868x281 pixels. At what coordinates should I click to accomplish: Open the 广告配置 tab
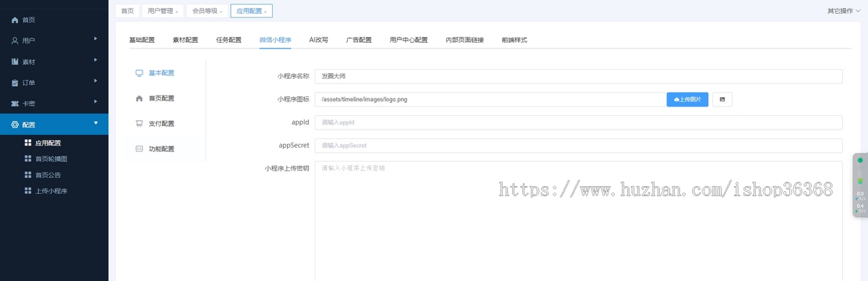pyautogui.click(x=359, y=40)
